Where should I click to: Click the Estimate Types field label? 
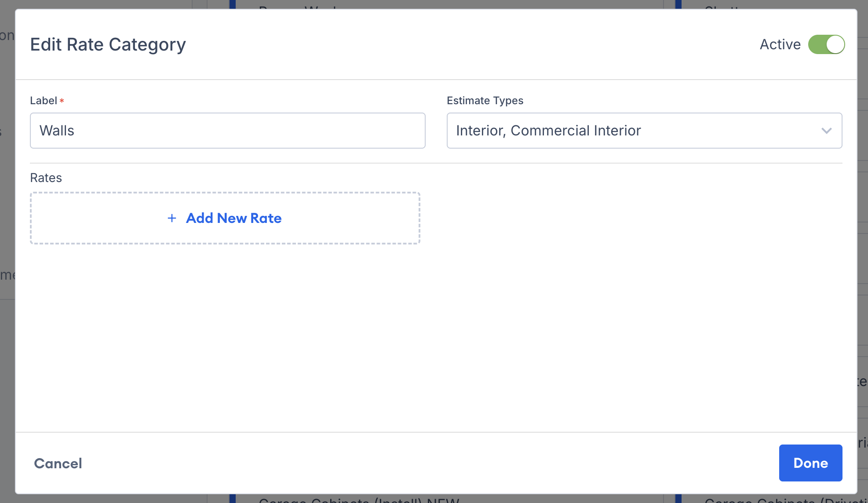485,101
